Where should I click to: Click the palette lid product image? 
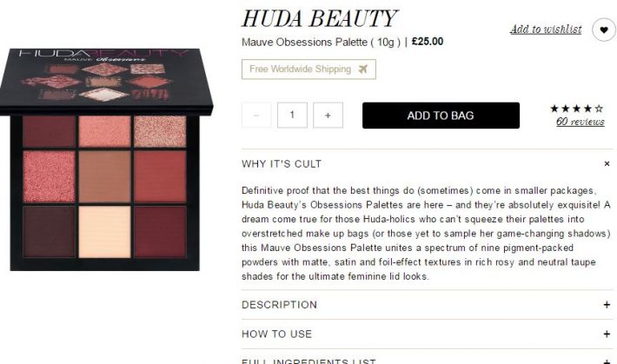106,81
